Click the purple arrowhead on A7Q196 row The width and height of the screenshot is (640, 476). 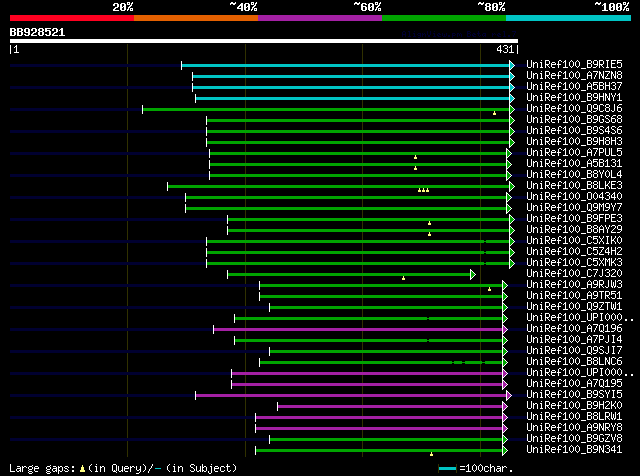(x=505, y=329)
